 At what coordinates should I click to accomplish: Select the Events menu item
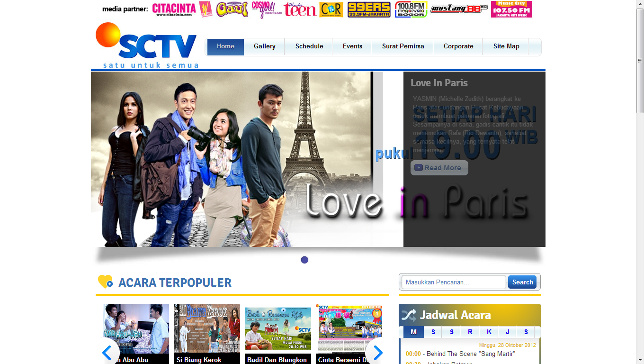[x=352, y=46]
